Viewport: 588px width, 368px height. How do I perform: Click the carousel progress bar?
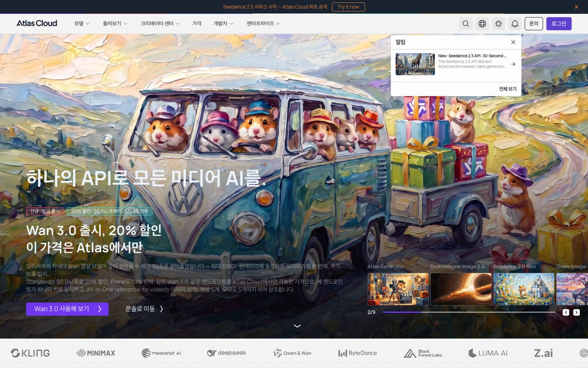469,312
